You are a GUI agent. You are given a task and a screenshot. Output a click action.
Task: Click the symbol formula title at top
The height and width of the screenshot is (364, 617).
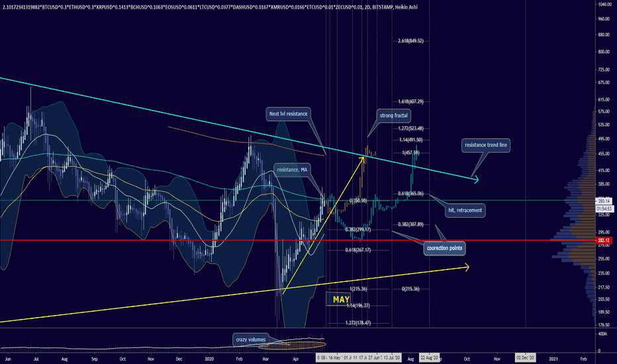point(209,7)
